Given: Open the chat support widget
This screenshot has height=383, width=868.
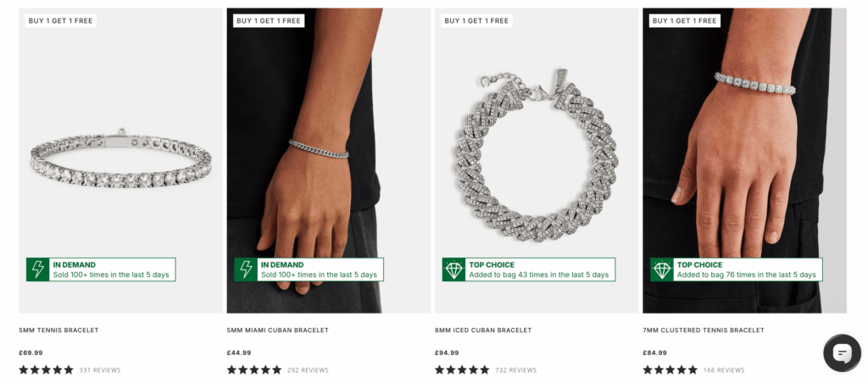Looking at the screenshot, I should coord(842,353).
